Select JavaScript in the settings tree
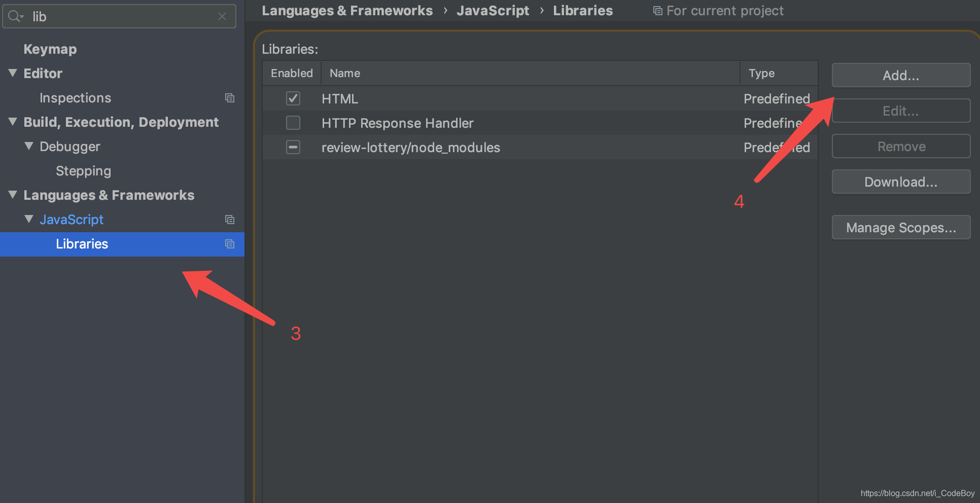The image size is (980, 503). [x=72, y=220]
